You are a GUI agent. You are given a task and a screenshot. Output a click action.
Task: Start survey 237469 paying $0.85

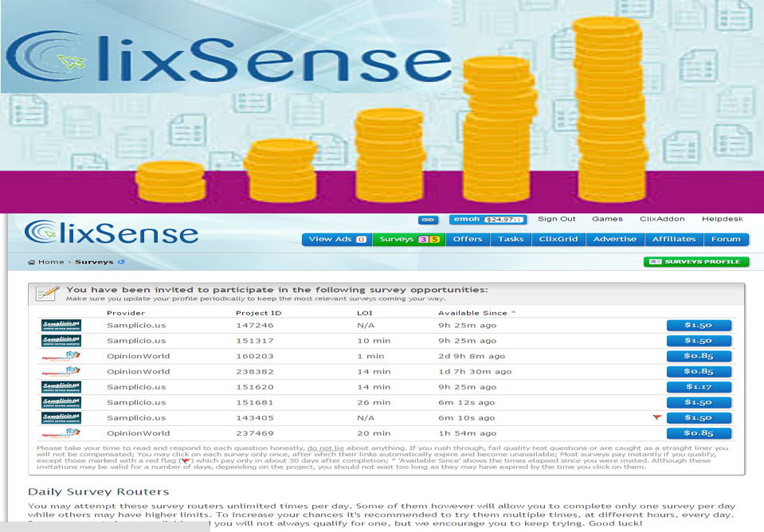pos(699,433)
